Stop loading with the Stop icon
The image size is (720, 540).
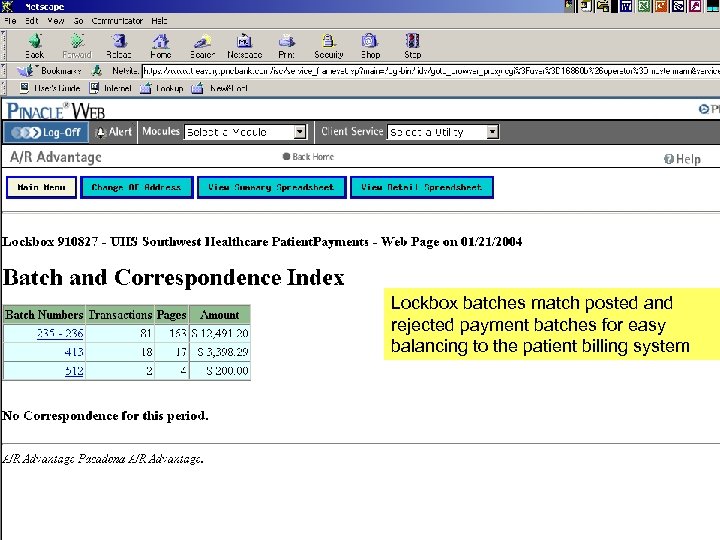click(412, 46)
